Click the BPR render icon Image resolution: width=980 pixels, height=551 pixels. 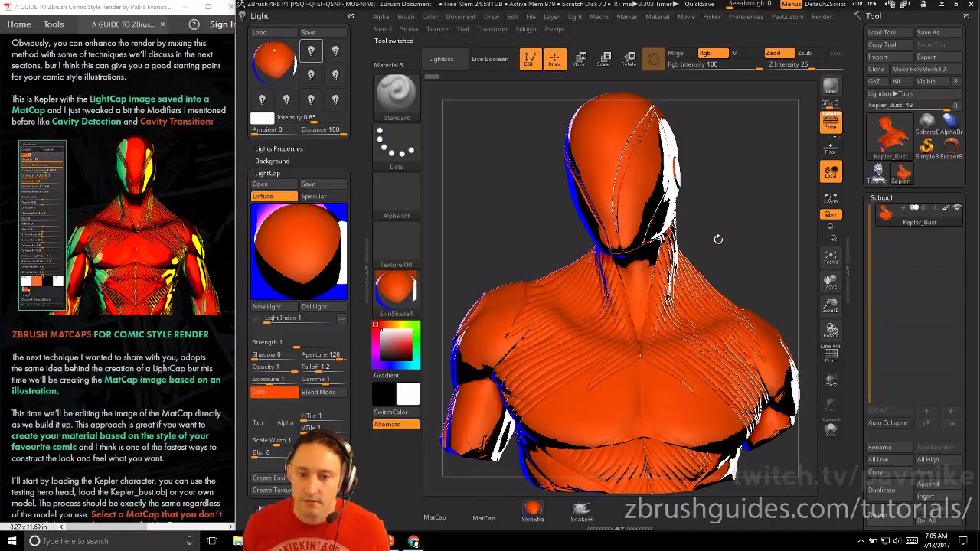(x=831, y=86)
